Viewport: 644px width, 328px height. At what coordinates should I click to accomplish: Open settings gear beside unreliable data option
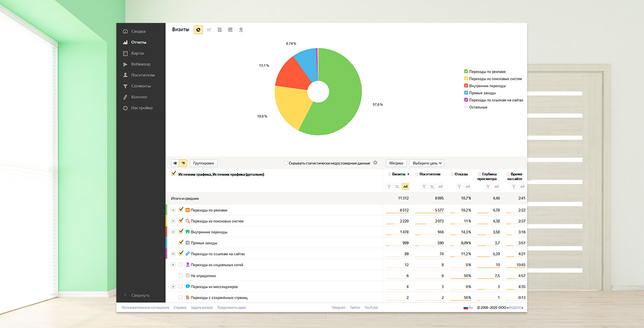pyautogui.click(x=375, y=163)
